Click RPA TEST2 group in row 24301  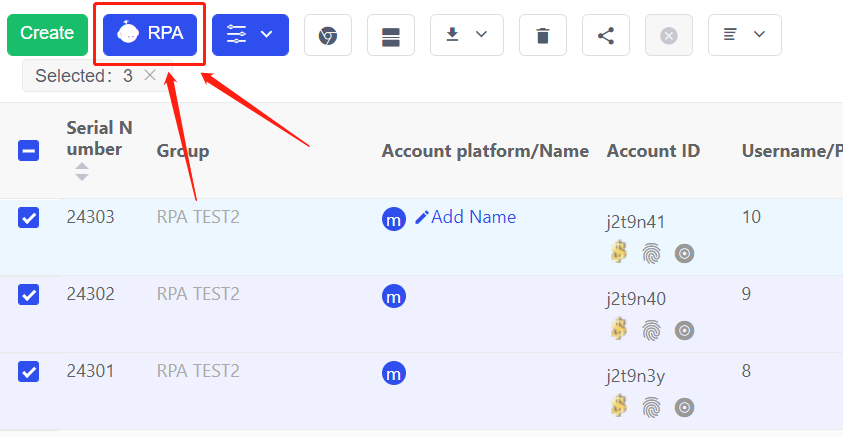198,371
